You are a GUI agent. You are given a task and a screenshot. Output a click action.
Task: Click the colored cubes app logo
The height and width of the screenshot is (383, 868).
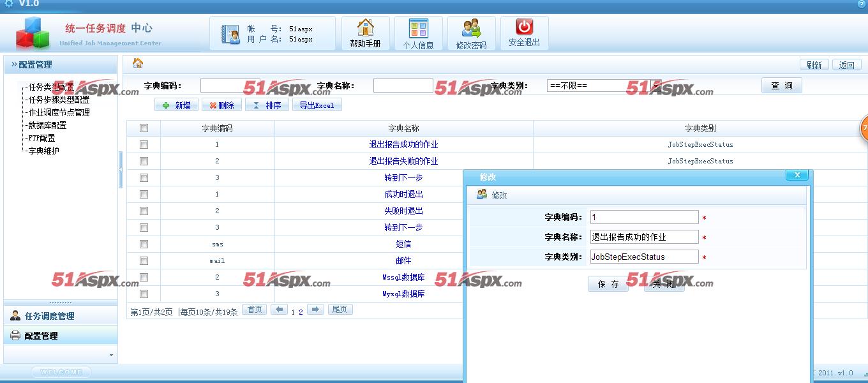[x=33, y=33]
